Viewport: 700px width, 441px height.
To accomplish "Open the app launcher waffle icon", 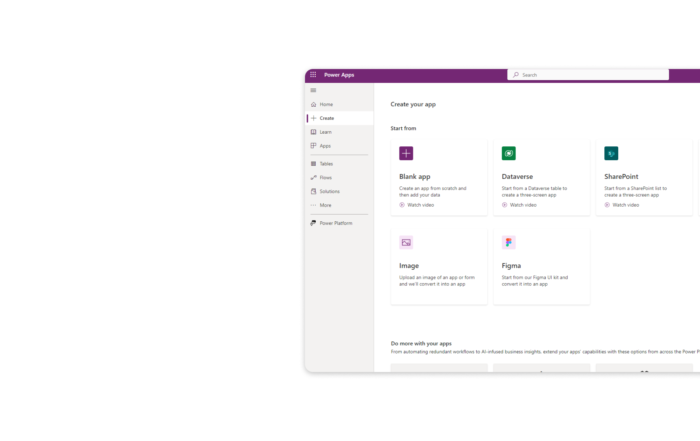I will pos(313,75).
